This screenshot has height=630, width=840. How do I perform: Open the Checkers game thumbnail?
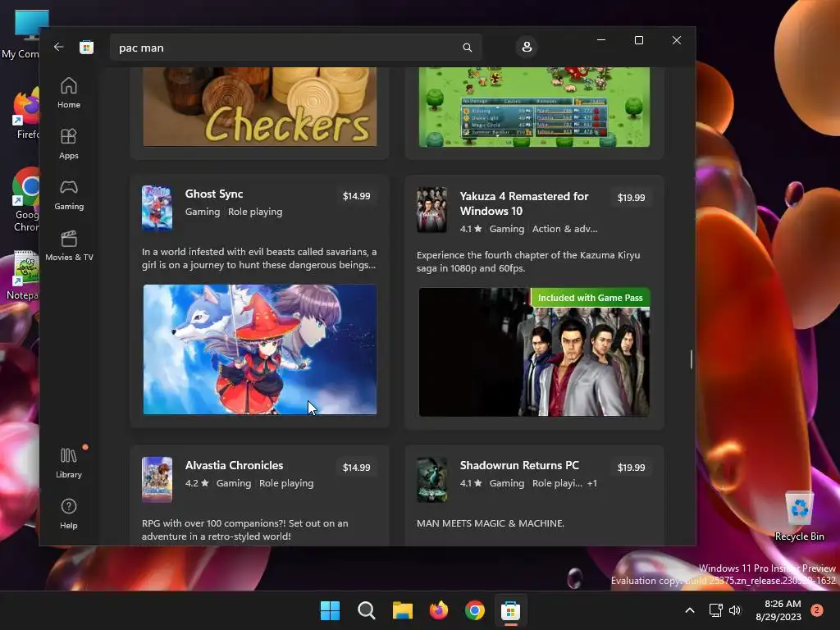[x=260, y=107]
